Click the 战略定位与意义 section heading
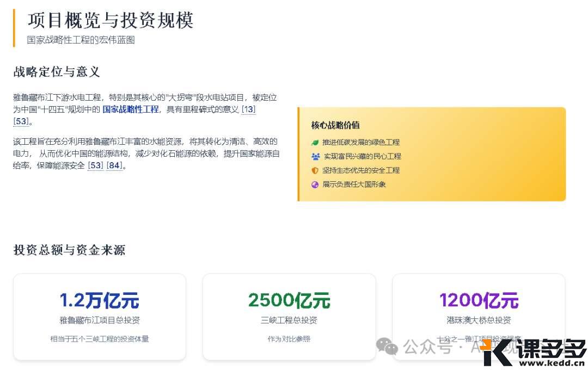Image resolution: width=588 pixels, height=370 pixels. click(56, 72)
